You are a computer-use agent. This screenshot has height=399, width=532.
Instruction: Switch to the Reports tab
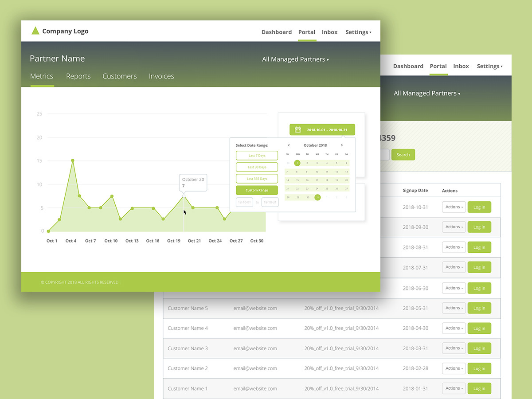[x=78, y=76]
